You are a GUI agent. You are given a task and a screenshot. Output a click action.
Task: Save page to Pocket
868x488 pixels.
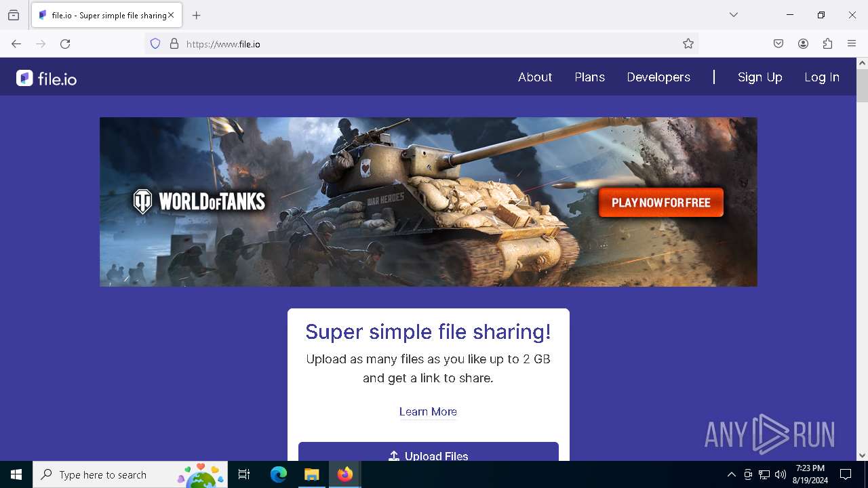(778, 44)
